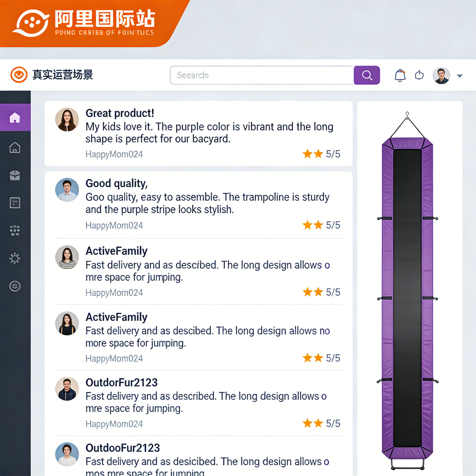
Task: Click the power icon in header
Action: [419, 75]
